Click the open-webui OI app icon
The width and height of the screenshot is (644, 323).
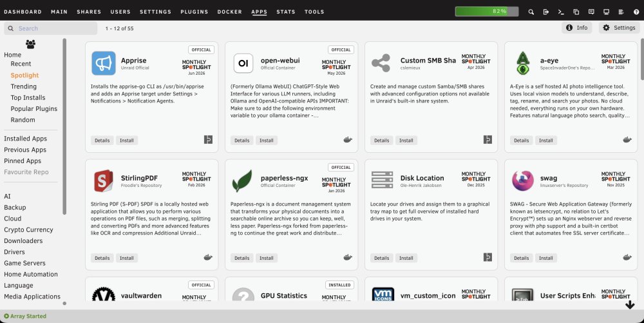click(243, 63)
